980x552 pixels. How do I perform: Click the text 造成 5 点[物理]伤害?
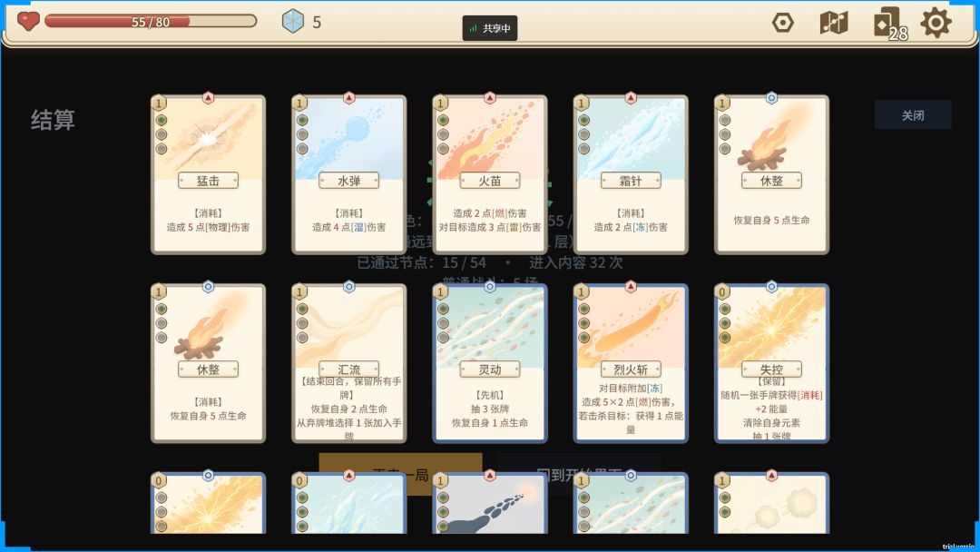click(208, 228)
